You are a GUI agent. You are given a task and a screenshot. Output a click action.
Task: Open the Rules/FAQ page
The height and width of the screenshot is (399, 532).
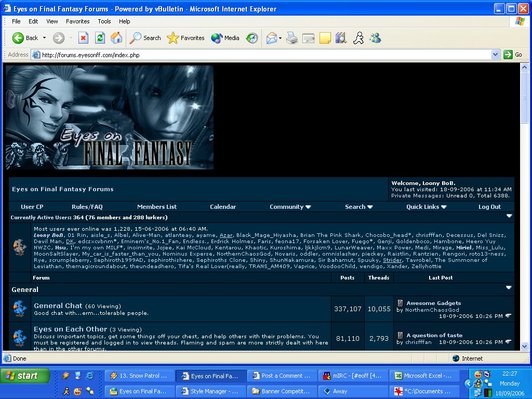coord(87,207)
